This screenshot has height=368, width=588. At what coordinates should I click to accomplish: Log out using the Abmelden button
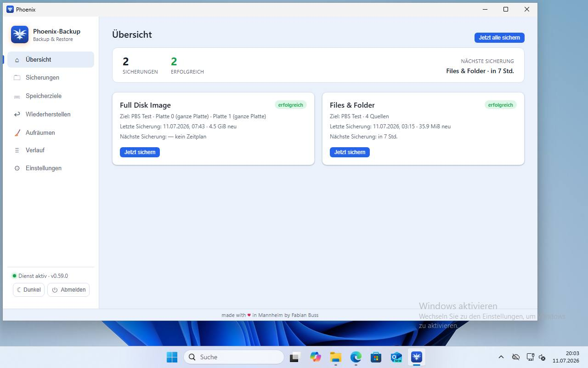tap(68, 290)
